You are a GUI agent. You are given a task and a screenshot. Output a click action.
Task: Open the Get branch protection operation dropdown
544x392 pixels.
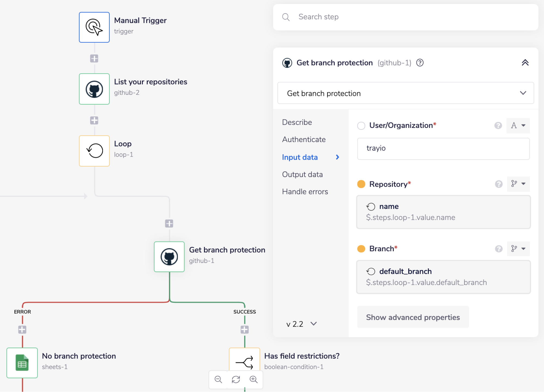tap(405, 93)
